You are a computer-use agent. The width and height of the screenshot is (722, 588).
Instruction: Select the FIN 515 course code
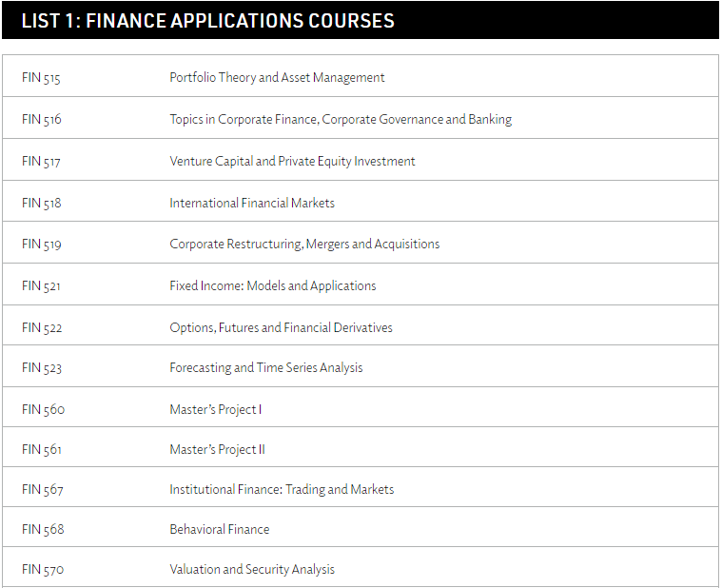click(41, 77)
